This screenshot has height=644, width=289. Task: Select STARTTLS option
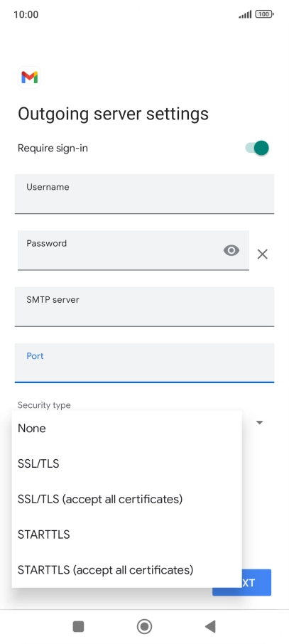(127, 535)
